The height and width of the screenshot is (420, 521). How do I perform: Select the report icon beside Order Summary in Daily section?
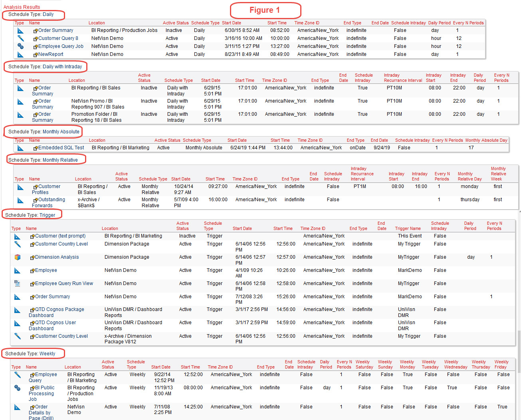click(20, 30)
